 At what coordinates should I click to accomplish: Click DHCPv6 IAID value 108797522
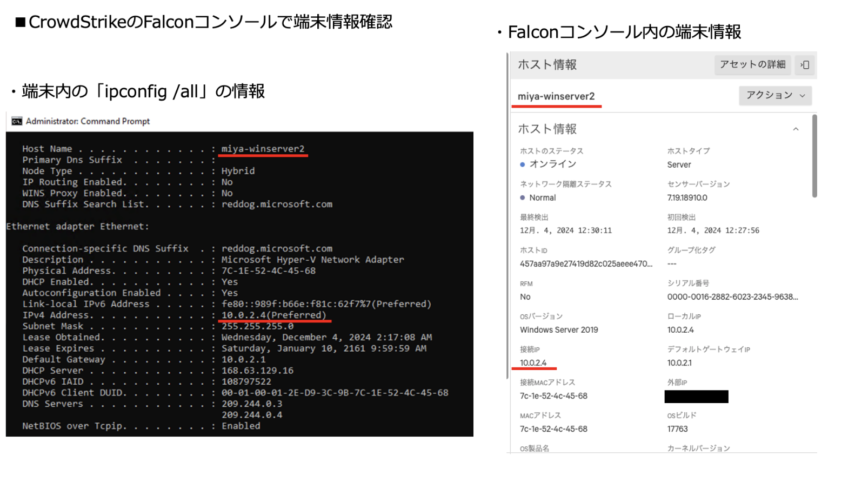(x=246, y=381)
